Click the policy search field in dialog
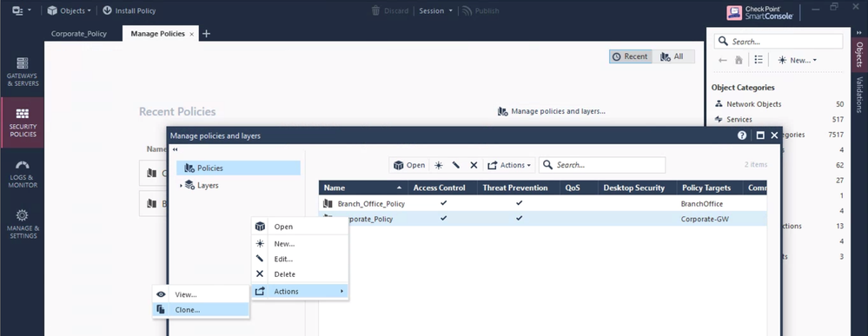Image resolution: width=868 pixels, height=336 pixels. (602, 165)
